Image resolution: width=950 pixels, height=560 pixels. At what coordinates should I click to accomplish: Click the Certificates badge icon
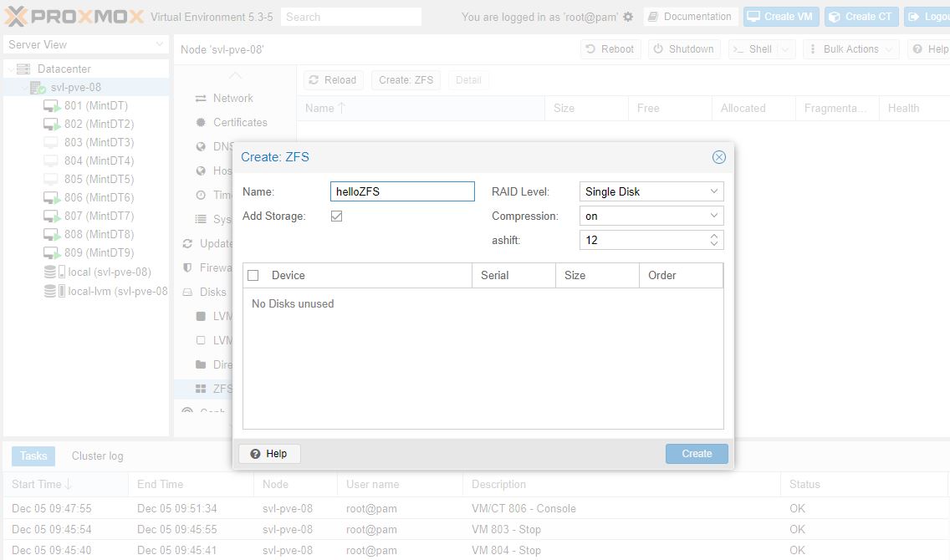pos(201,123)
